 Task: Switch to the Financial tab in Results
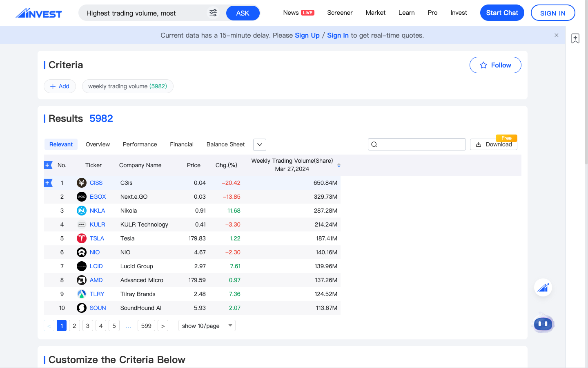181,144
